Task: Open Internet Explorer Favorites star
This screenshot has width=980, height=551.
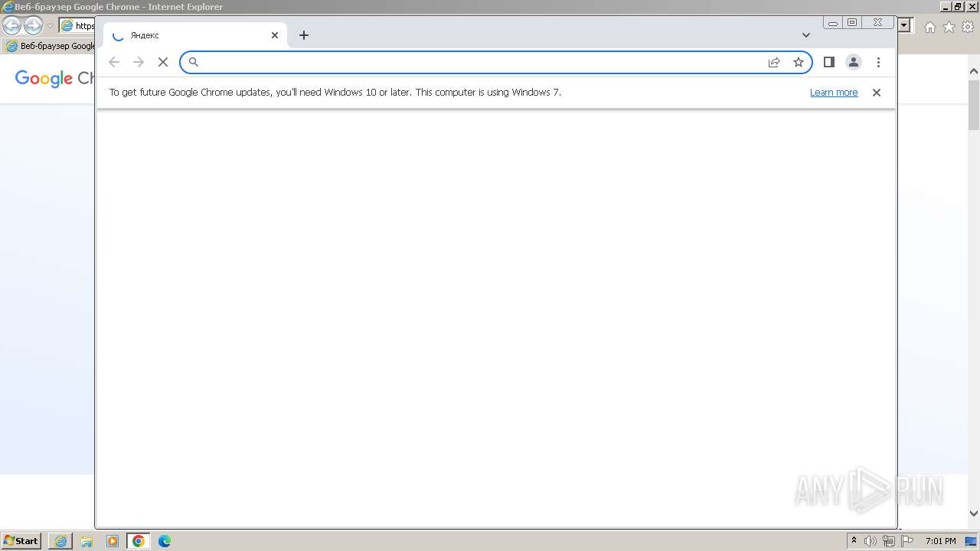Action: click(949, 27)
